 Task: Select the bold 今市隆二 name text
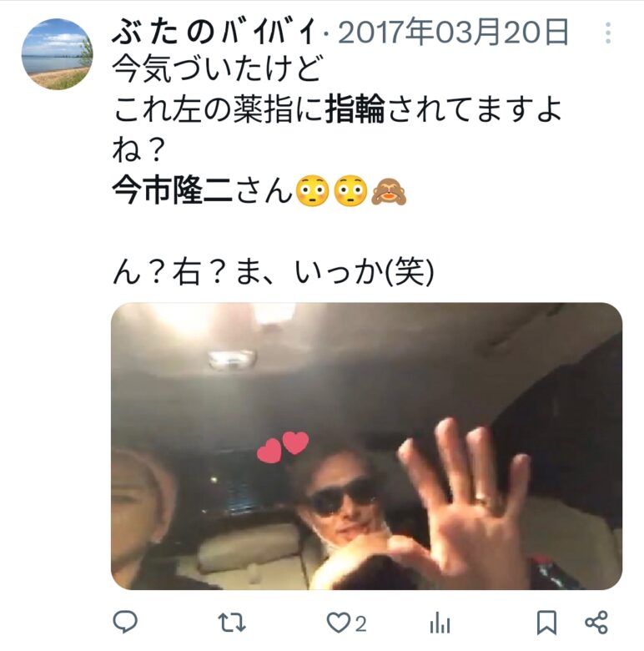point(172,190)
